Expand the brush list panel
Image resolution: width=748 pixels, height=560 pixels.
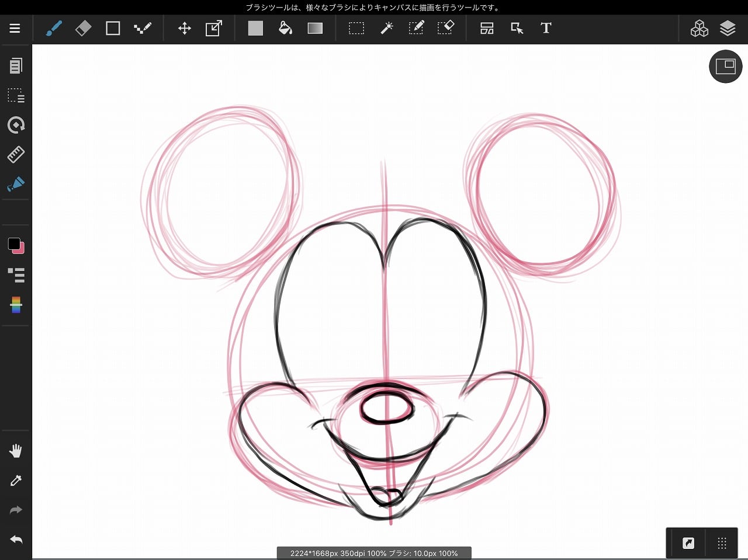16,274
